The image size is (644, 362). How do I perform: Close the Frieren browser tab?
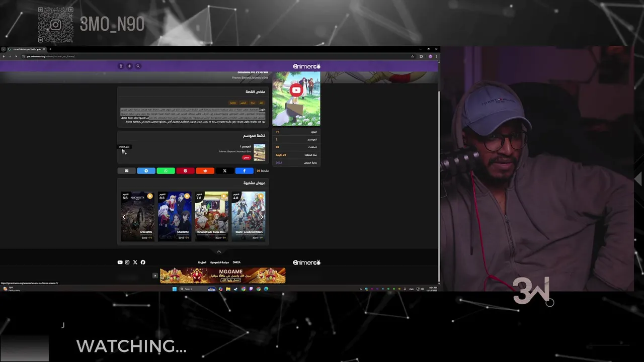[x=44, y=49]
